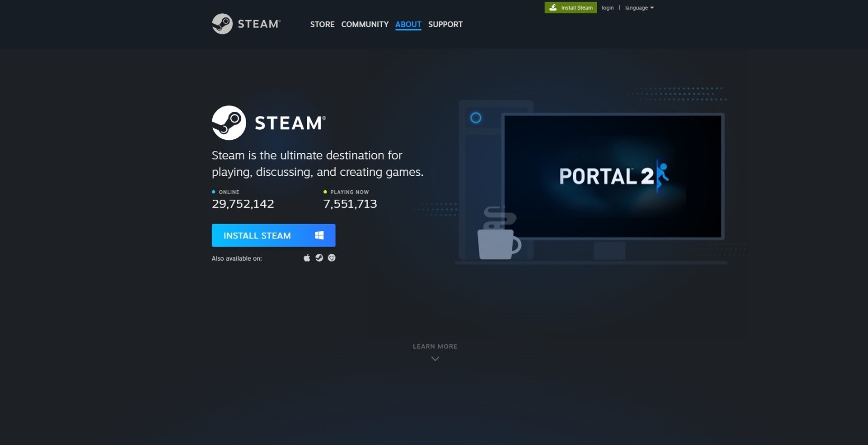This screenshot has width=868, height=445.
Task: Choose the Apple macOS download icon
Action: click(306, 258)
